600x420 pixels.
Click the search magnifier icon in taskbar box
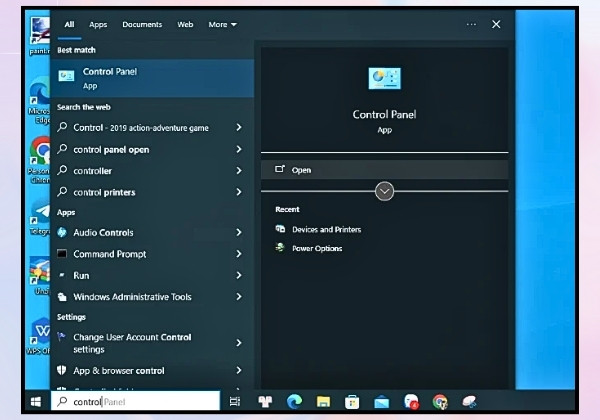(x=62, y=402)
